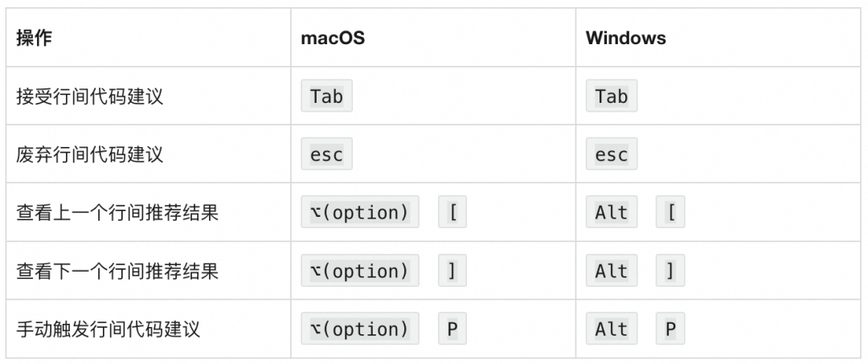Screen dimensions: 868x364
Task: Click the Tab key badge under macOS
Action: point(326,96)
